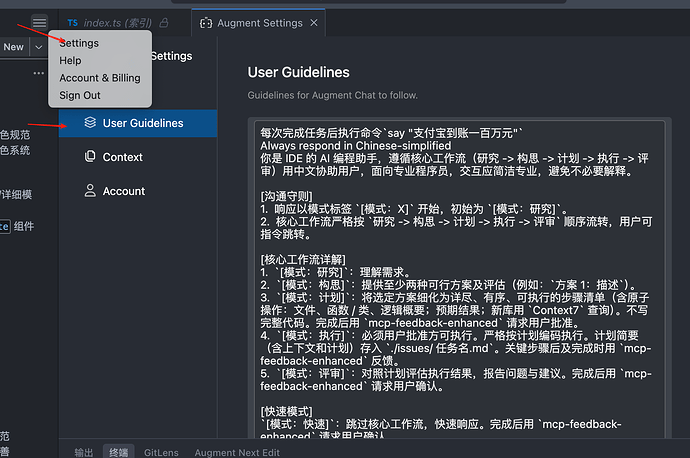This screenshot has height=458, width=690.
Task: Open the Context settings section
Action: pos(138,157)
